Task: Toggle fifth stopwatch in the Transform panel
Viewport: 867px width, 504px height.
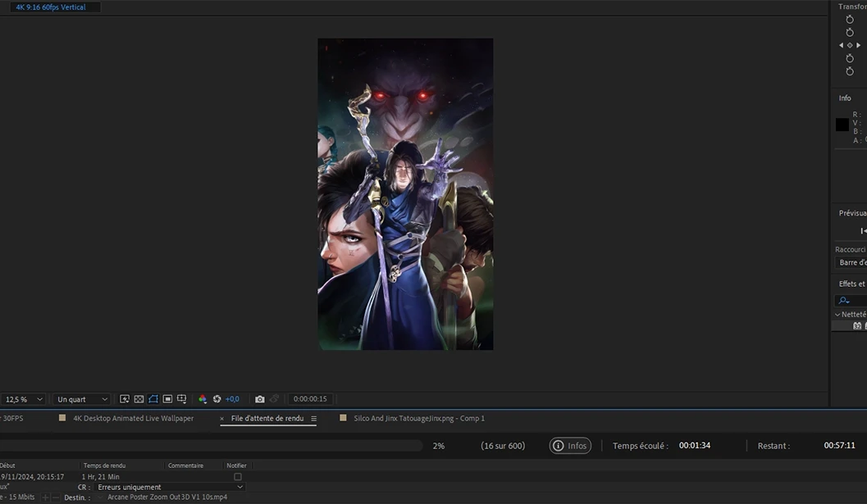Action: tap(850, 71)
